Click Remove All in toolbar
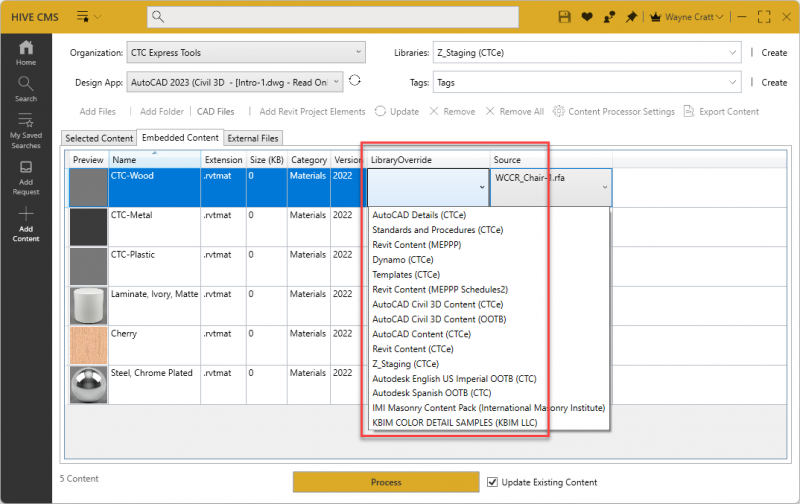The width and height of the screenshot is (800, 504). coord(514,111)
